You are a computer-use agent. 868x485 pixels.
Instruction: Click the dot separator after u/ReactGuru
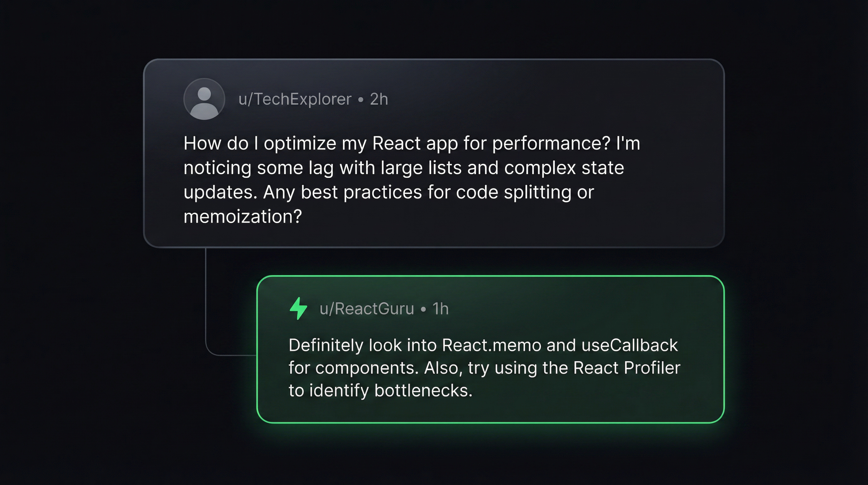click(x=423, y=309)
